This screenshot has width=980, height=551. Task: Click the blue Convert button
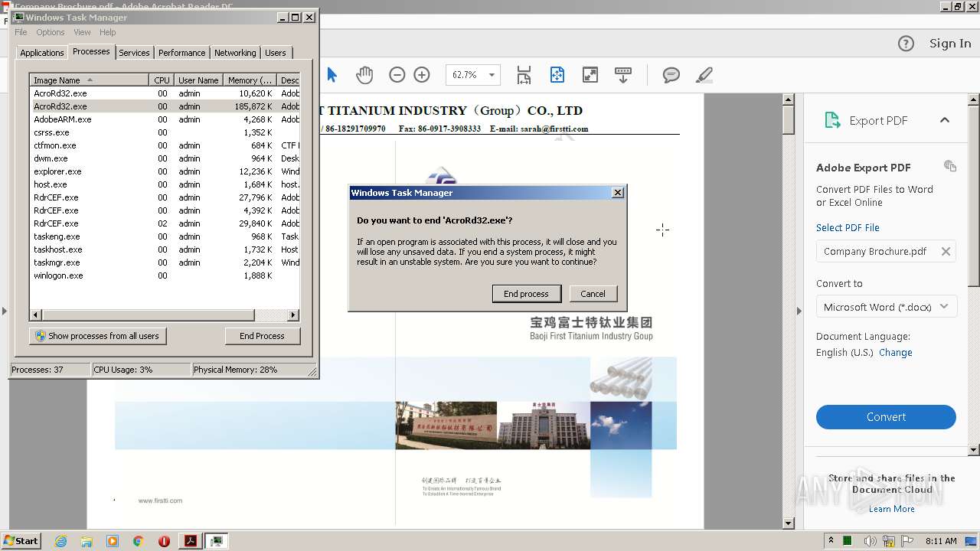point(886,417)
